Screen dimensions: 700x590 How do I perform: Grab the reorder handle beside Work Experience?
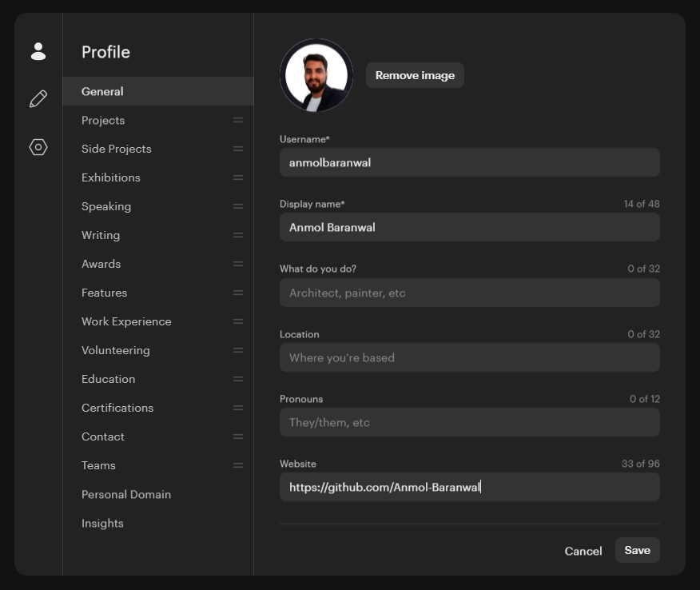pyautogui.click(x=238, y=321)
